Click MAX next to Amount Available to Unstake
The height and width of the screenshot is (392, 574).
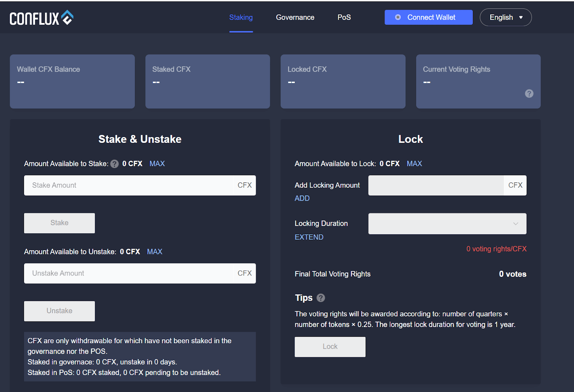(x=155, y=252)
